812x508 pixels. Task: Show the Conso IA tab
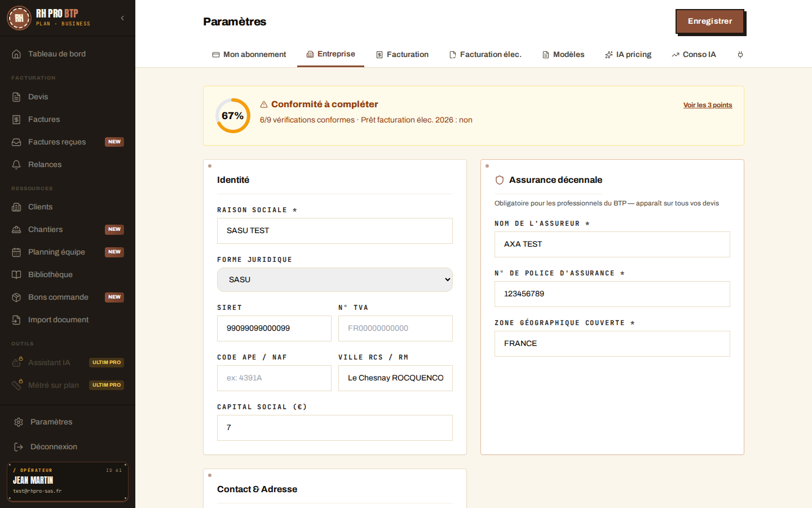(694, 55)
